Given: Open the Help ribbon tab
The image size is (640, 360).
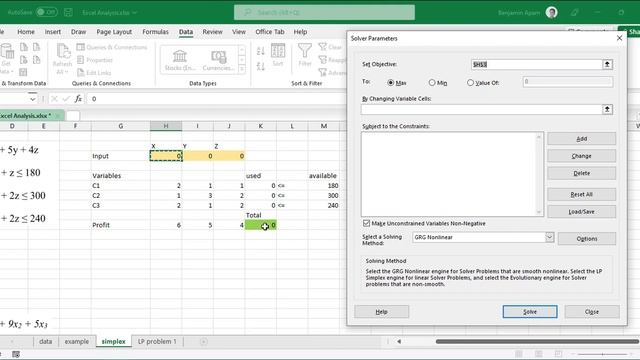Looking at the screenshot, I should 300,31.
